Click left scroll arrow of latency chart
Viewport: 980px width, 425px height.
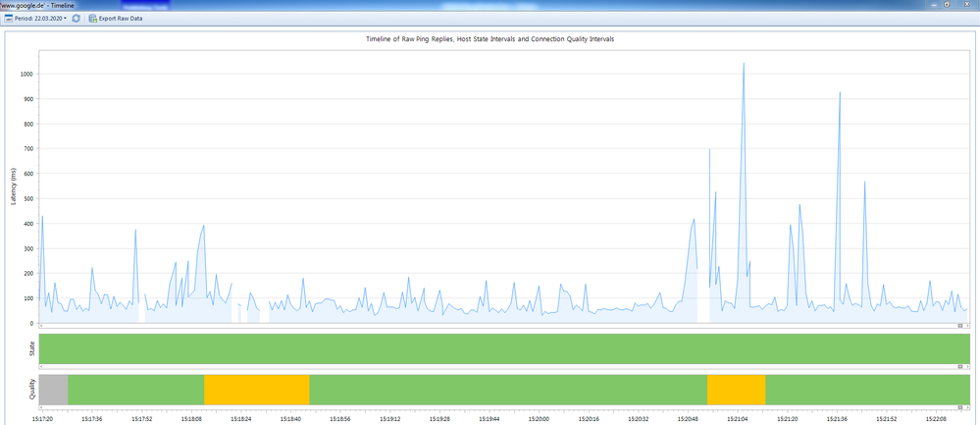click(41, 326)
